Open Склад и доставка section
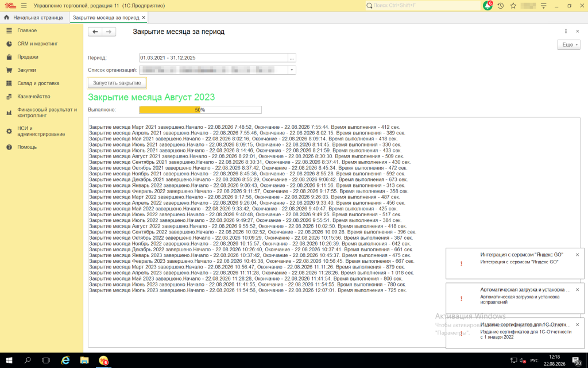This screenshot has width=588, height=368. click(x=38, y=83)
